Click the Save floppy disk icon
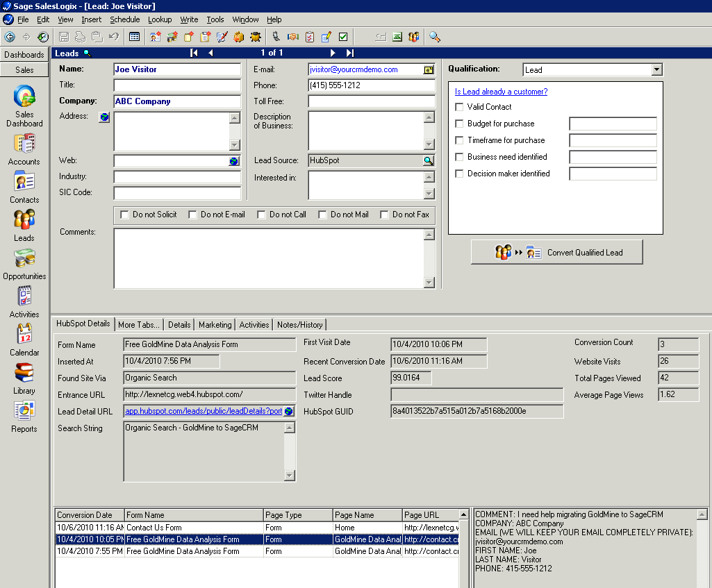This screenshot has width=712, height=588. [64, 37]
